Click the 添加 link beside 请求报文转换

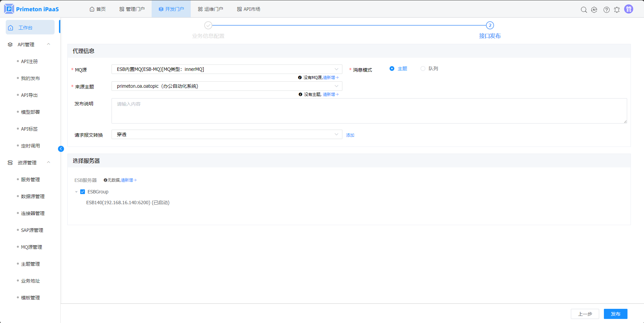coord(350,135)
